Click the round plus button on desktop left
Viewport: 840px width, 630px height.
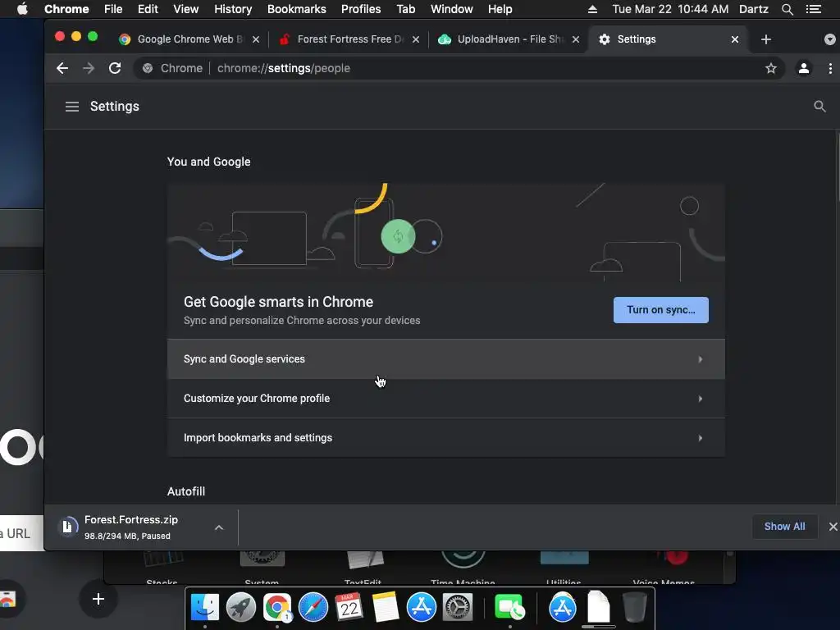98,599
